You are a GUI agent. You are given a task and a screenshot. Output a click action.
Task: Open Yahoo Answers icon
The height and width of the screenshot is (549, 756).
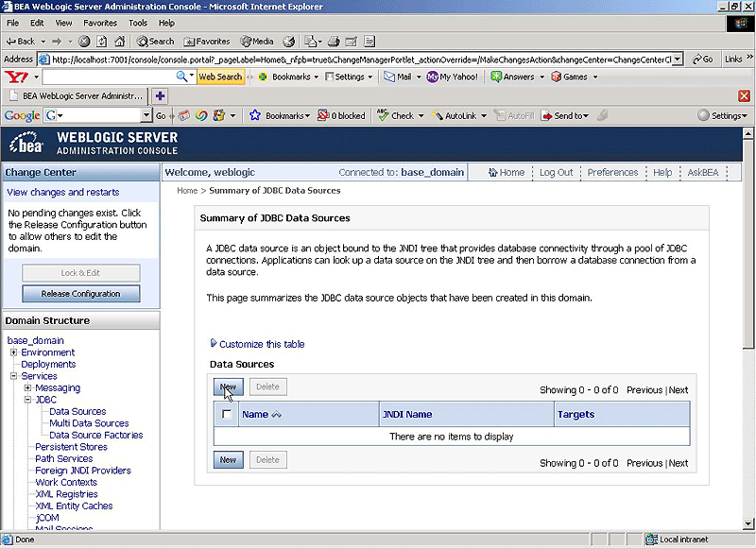(x=495, y=77)
